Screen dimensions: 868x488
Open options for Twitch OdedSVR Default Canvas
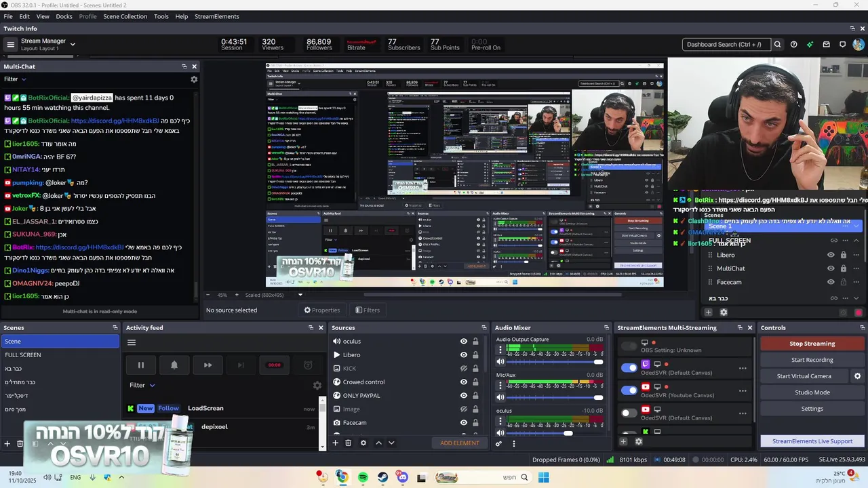pos(743,369)
